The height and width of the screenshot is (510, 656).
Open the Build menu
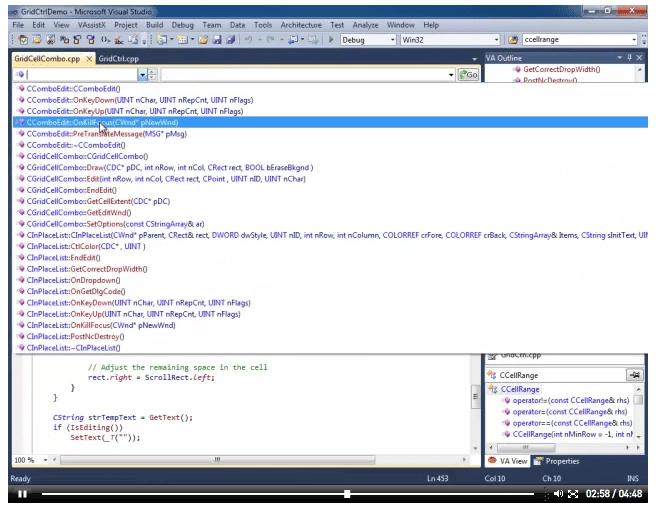tap(155, 25)
